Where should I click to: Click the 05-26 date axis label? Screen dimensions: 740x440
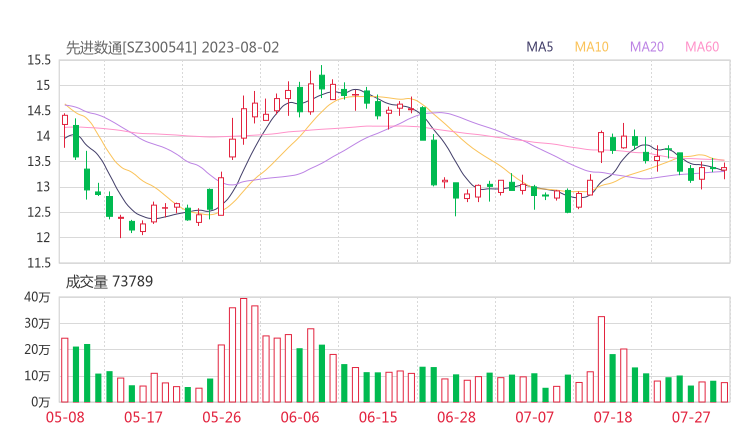tap(222, 417)
